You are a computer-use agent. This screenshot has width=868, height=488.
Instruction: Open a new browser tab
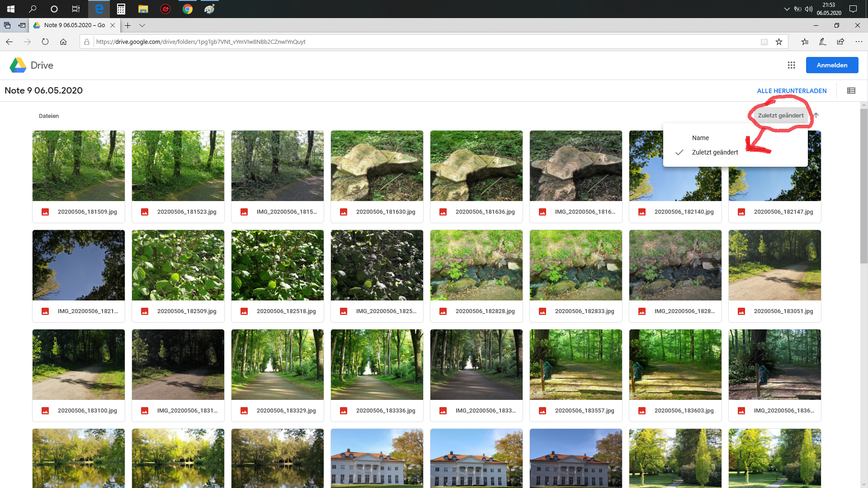click(x=128, y=25)
